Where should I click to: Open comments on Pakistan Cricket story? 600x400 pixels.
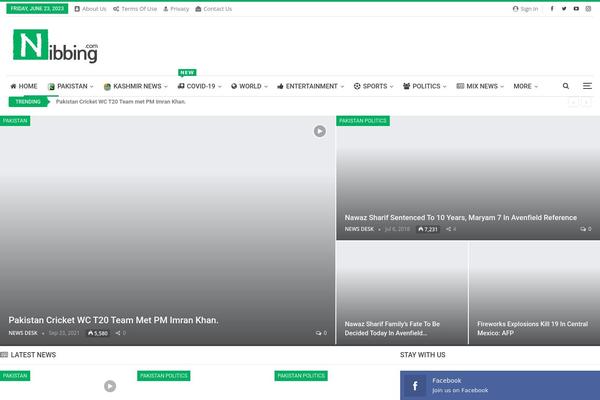click(321, 333)
